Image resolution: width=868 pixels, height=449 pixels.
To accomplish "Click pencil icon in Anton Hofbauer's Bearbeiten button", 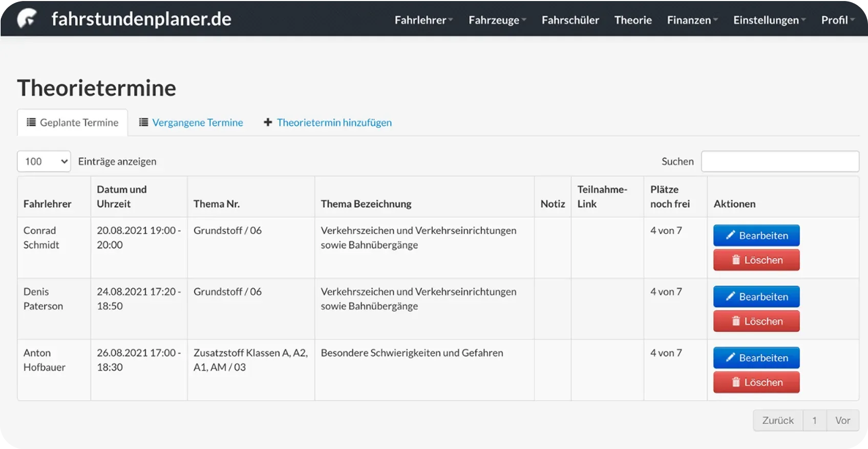I will pyautogui.click(x=730, y=357).
